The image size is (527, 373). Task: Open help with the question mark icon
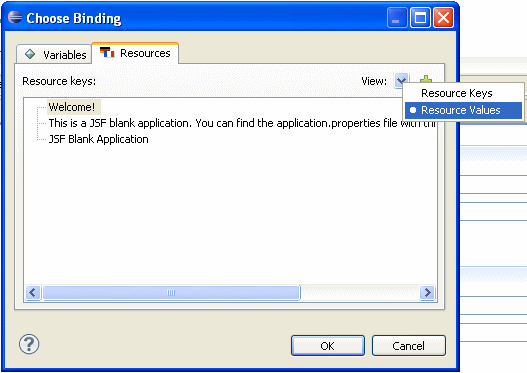29,344
